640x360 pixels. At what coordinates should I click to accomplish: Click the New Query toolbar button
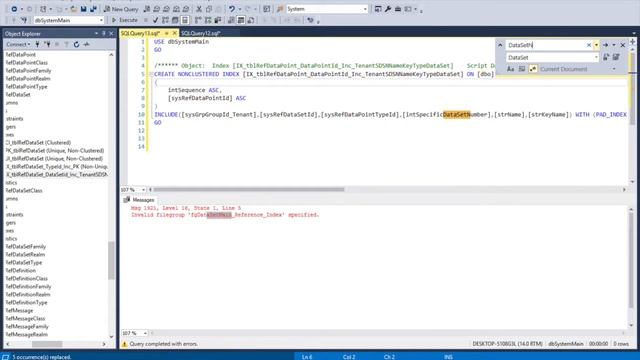click(121, 9)
